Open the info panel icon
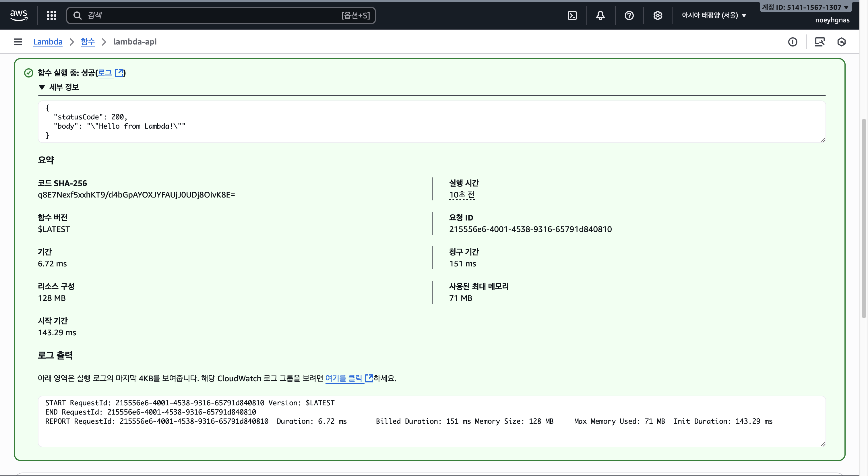The width and height of the screenshot is (868, 476). (x=793, y=42)
